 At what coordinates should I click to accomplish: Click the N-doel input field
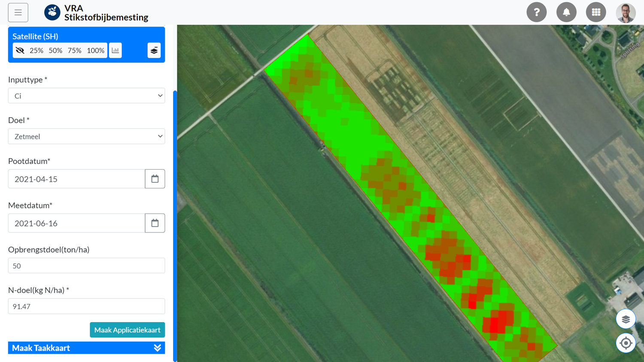tap(86, 306)
